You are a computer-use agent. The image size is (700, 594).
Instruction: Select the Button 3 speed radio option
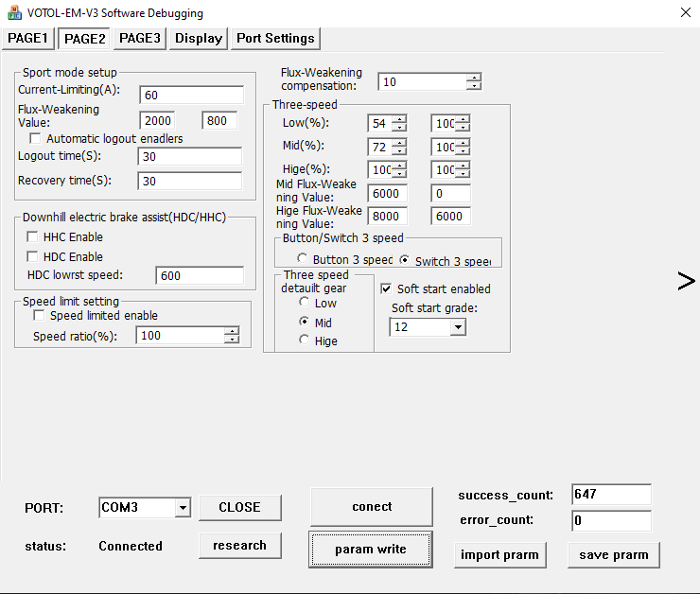[303, 260]
